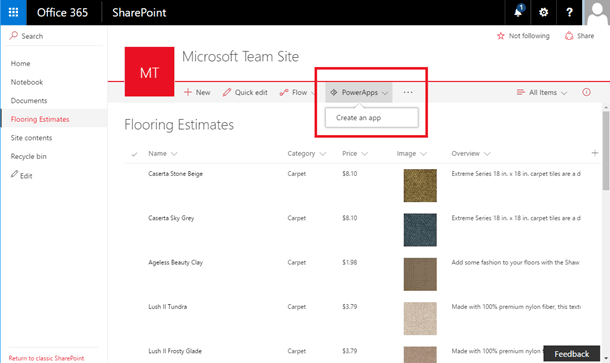Open Documents in the sidebar
The width and height of the screenshot is (610, 363).
coord(29,100)
